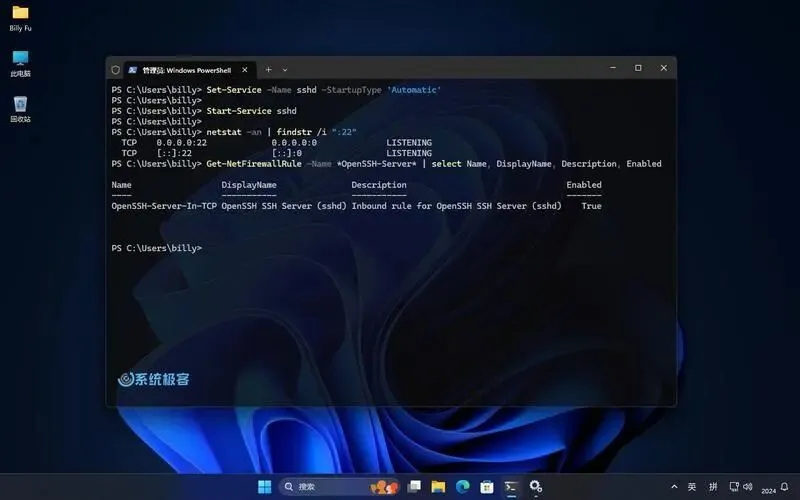
Task: Open Task View from the taskbar
Action: click(414, 487)
